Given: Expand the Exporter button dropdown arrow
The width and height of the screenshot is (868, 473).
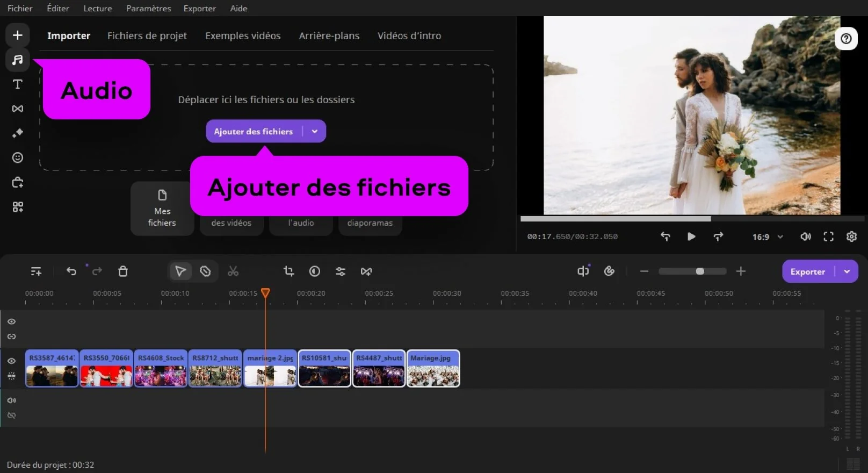Looking at the screenshot, I should point(847,271).
